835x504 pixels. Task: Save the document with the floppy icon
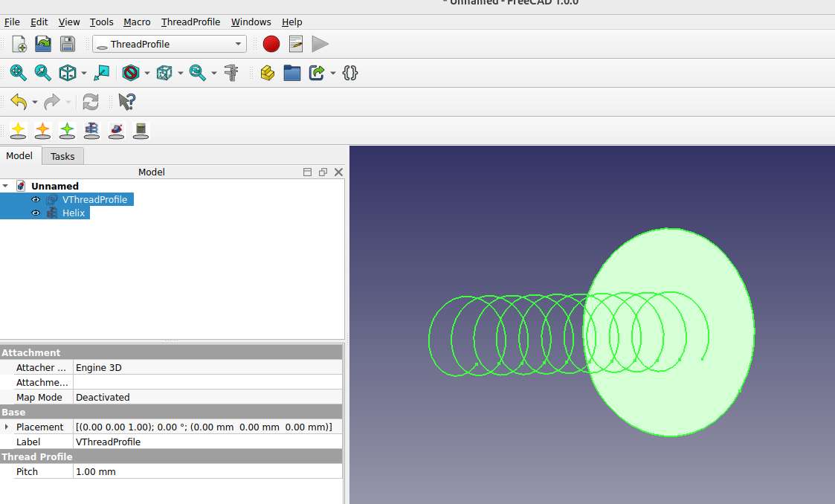[68, 44]
